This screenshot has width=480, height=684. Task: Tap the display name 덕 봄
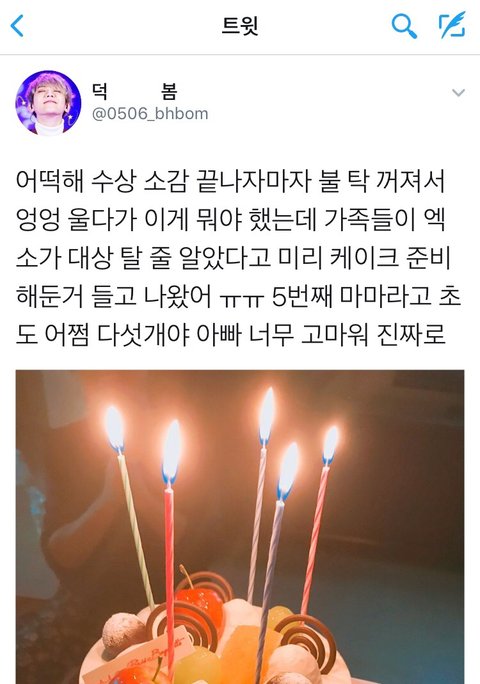coord(134,92)
